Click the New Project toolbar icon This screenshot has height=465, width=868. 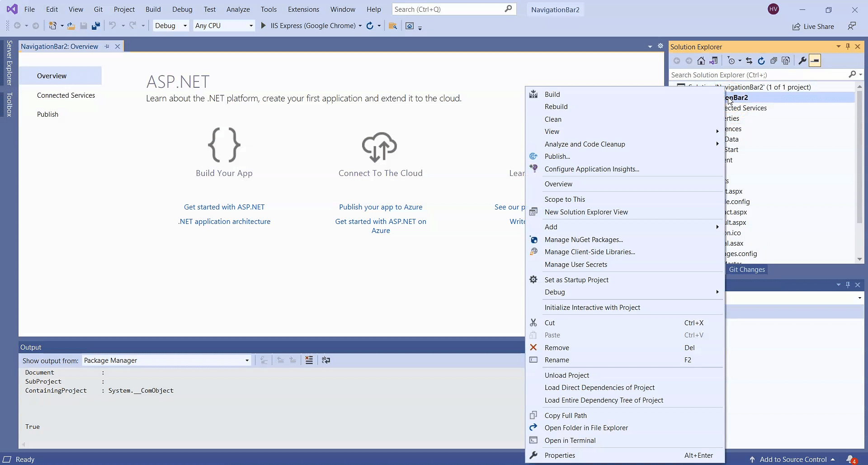[53, 26]
